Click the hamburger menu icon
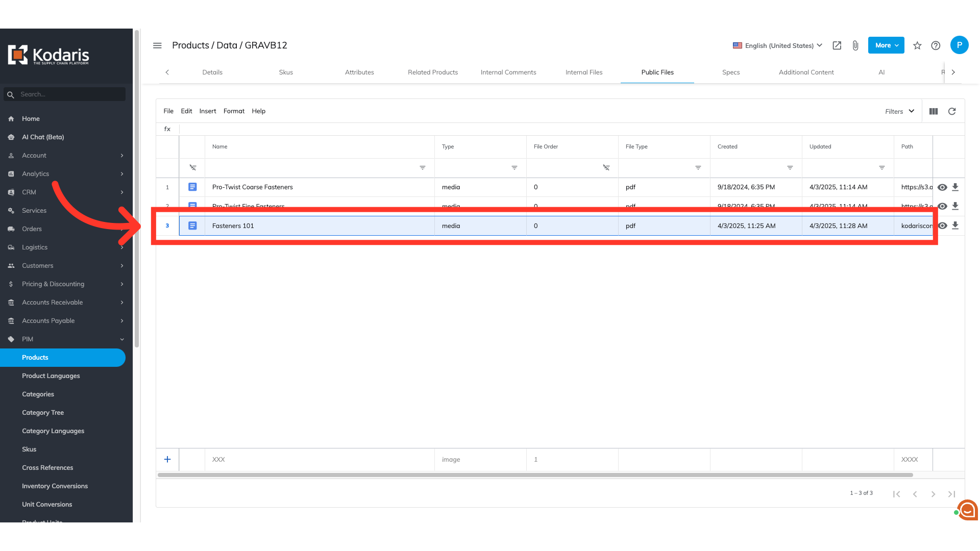Viewport: 980px width, 551px height. [157, 45]
